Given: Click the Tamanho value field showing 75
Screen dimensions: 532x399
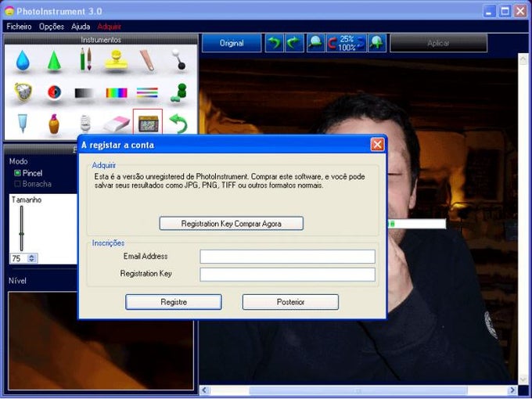Looking at the screenshot, I should (19, 258).
